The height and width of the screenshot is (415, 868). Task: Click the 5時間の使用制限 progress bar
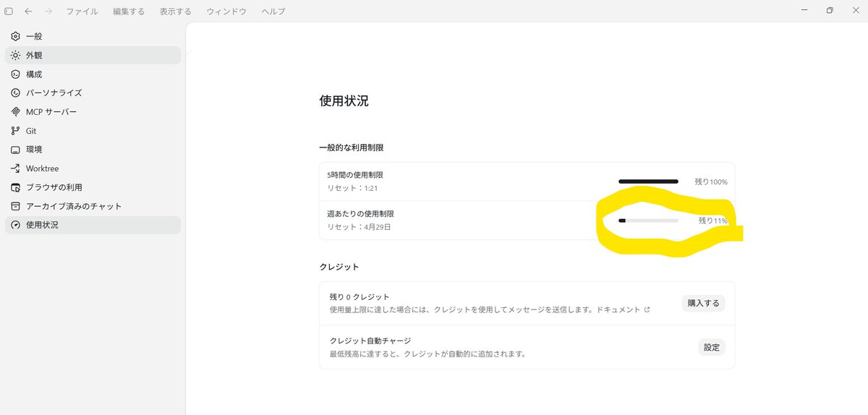648,181
